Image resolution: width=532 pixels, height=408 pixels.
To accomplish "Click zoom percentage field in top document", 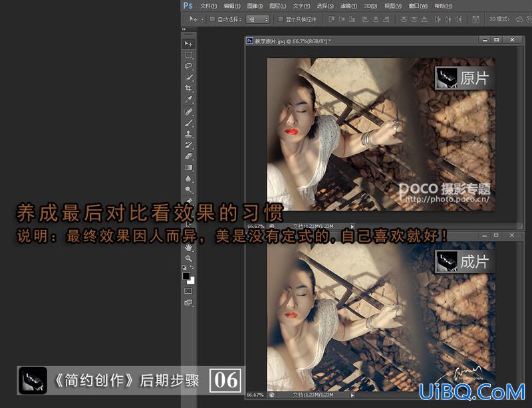I will coord(256,226).
